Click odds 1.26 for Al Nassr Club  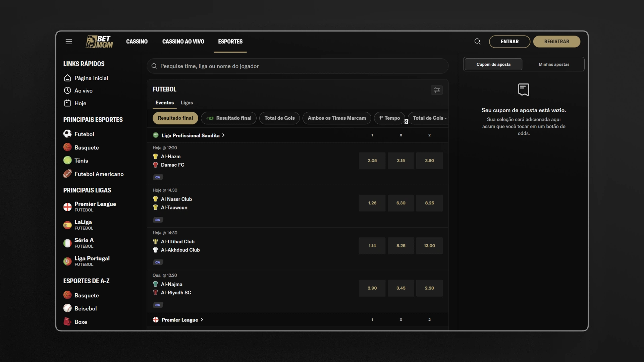pyautogui.click(x=372, y=203)
